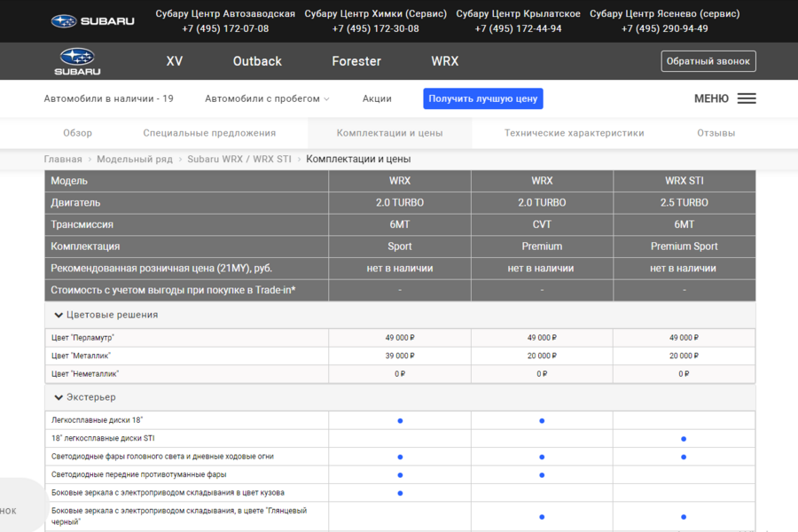Click the Sport trim cell
Image resolution: width=798 pixels, height=532 pixels.
tap(400, 246)
